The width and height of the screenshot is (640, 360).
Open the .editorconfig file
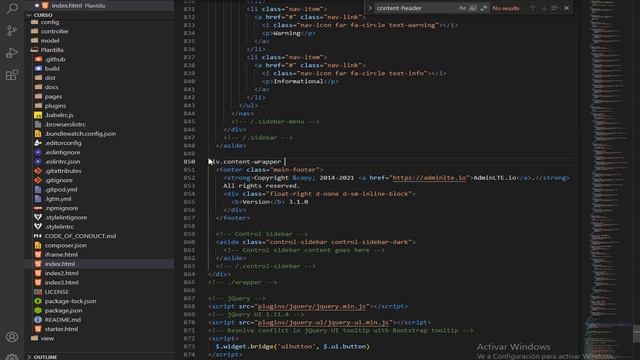click(x=63, y=143)
